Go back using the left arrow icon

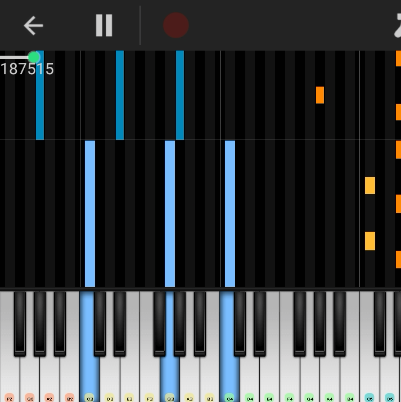(x=33, y=26)
